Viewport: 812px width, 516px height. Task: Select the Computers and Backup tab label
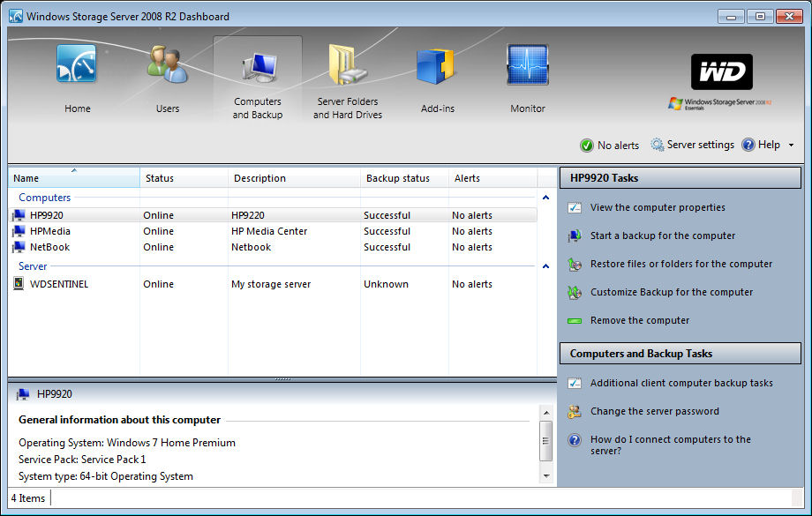tap(258, 108)
